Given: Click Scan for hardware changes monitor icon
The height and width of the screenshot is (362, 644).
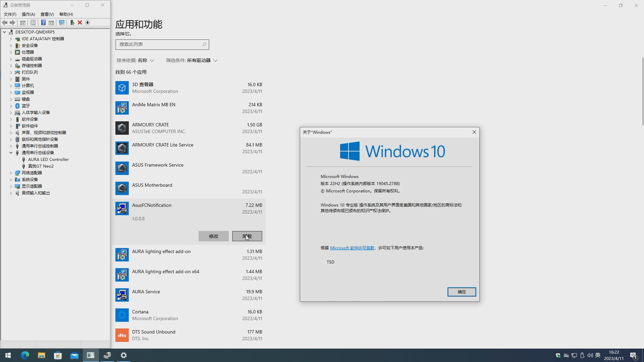Looking at the screenshot, I should (x=62, y=22).
